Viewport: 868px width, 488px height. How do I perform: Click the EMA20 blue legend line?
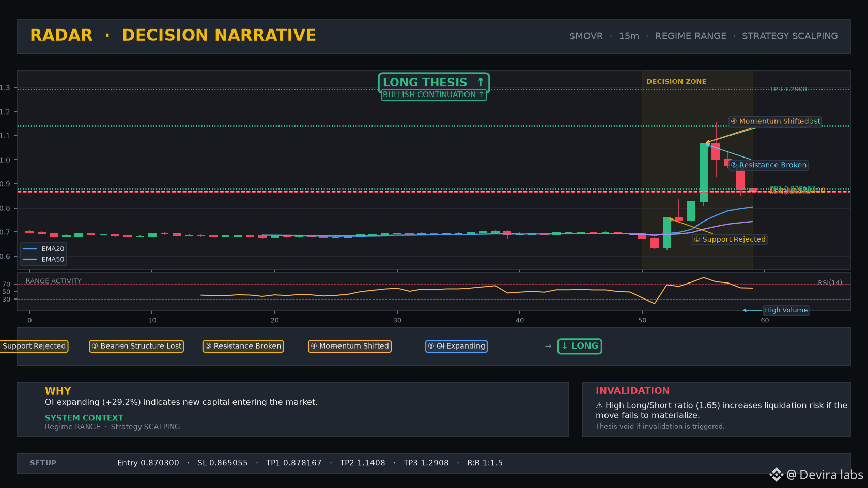30,249
